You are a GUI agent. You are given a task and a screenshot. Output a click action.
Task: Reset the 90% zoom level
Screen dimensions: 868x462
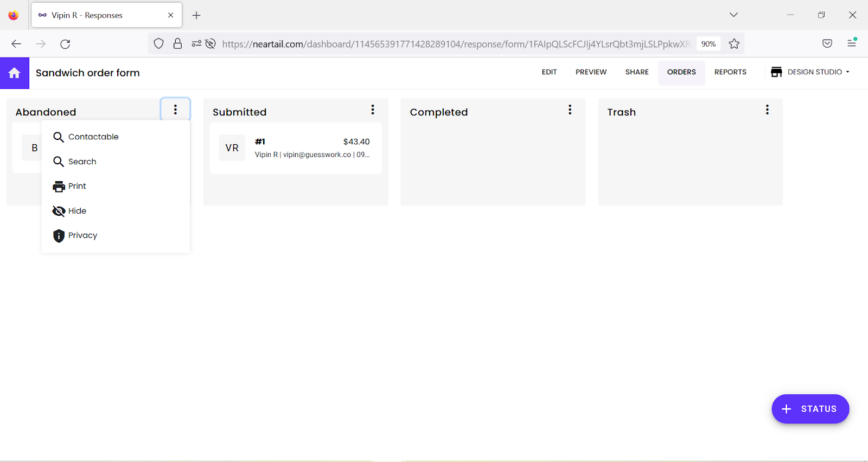point(709,44)
